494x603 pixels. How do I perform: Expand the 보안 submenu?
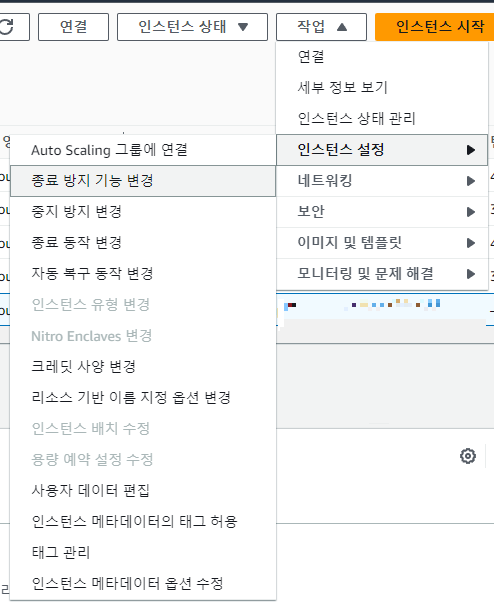coord(382,212)
